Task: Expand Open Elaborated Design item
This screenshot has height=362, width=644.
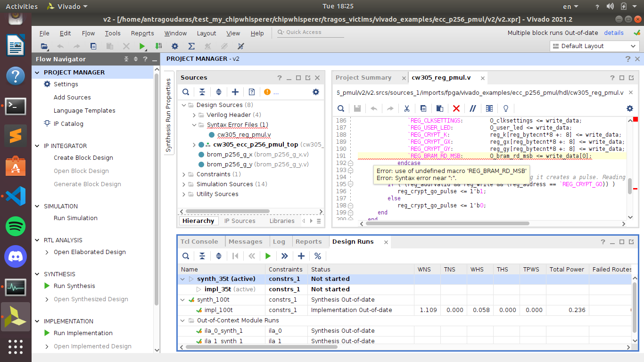Action: (47, 252)
